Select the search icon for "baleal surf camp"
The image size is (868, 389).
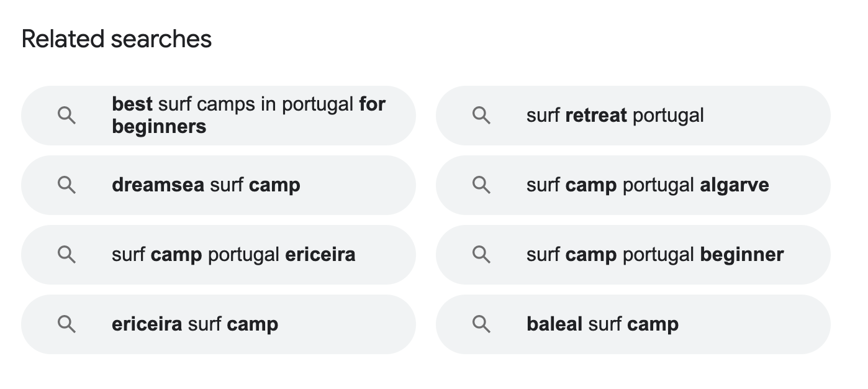pyautogui.click(x=481, y=324)
